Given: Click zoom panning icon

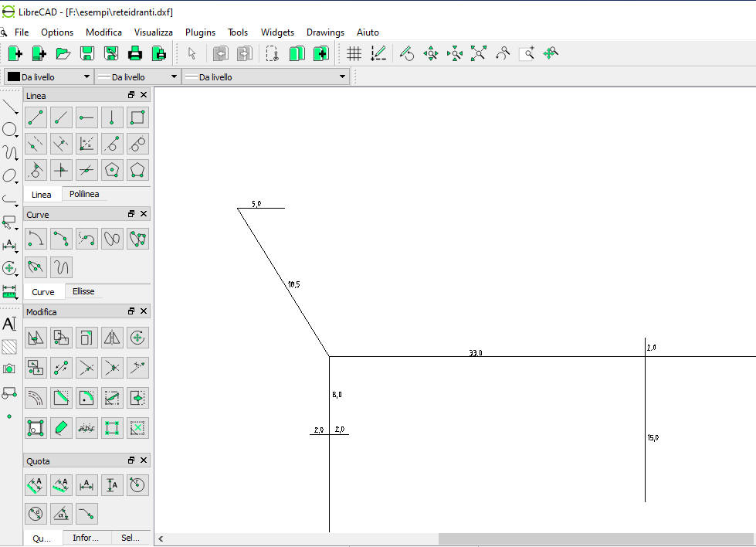Looking at the screenshot, I should [x=551, y=53].
